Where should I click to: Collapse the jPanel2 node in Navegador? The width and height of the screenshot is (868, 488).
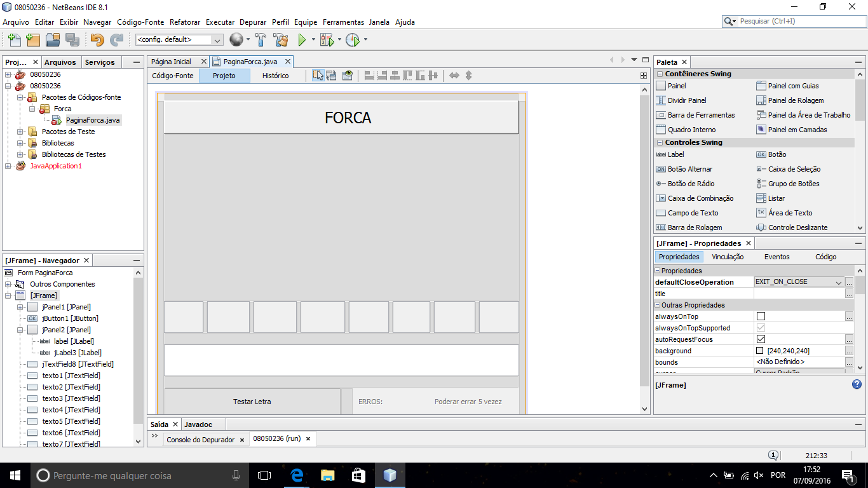pyautogui.click(x=20, y=330)
